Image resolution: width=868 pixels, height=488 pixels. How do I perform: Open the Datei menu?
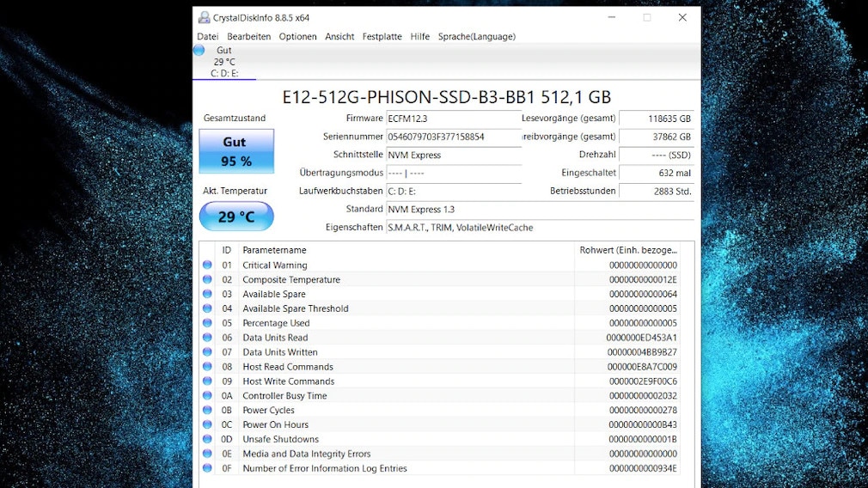pyautogui.click(x=208, y=37)
